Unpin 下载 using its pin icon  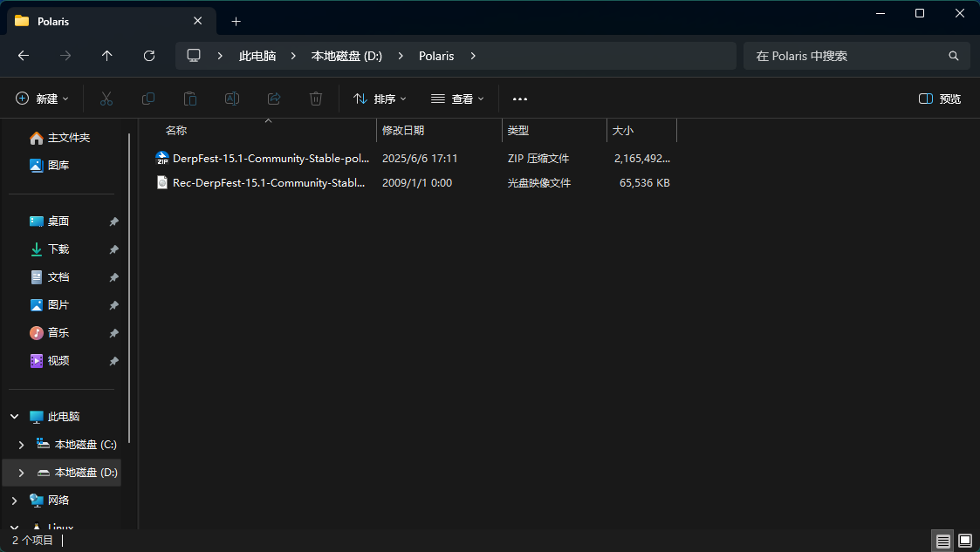pos(113,249)
